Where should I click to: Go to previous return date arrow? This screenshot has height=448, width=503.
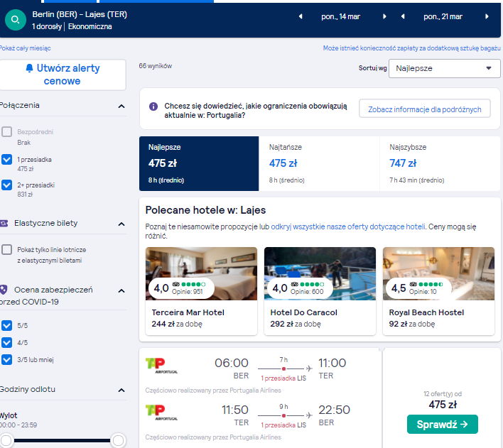[x=403, y=16]
